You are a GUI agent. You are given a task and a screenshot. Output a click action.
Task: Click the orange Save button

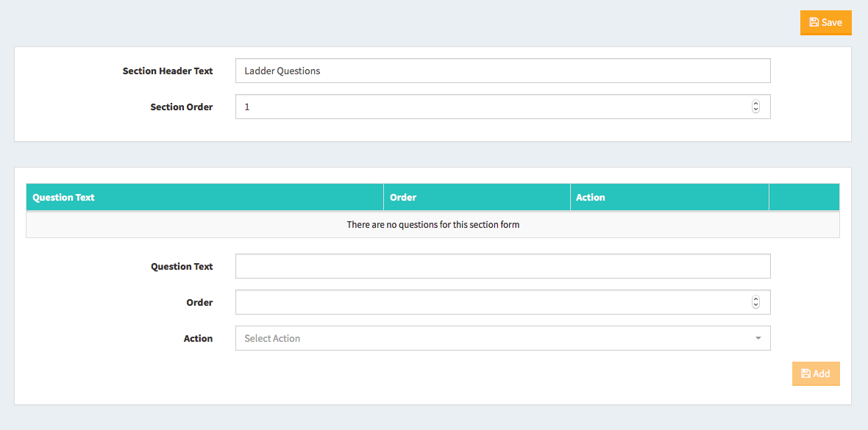pos(825,23)
